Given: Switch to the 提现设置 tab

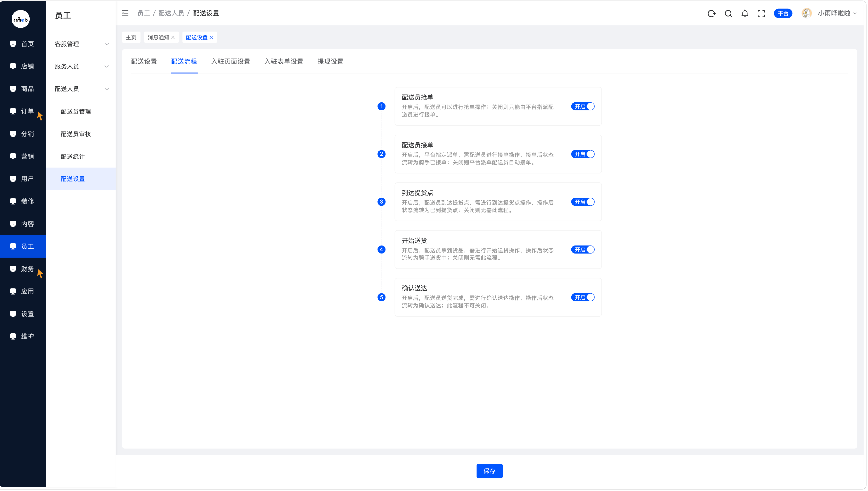Looking at the screenshot, I should coord(330,61).
